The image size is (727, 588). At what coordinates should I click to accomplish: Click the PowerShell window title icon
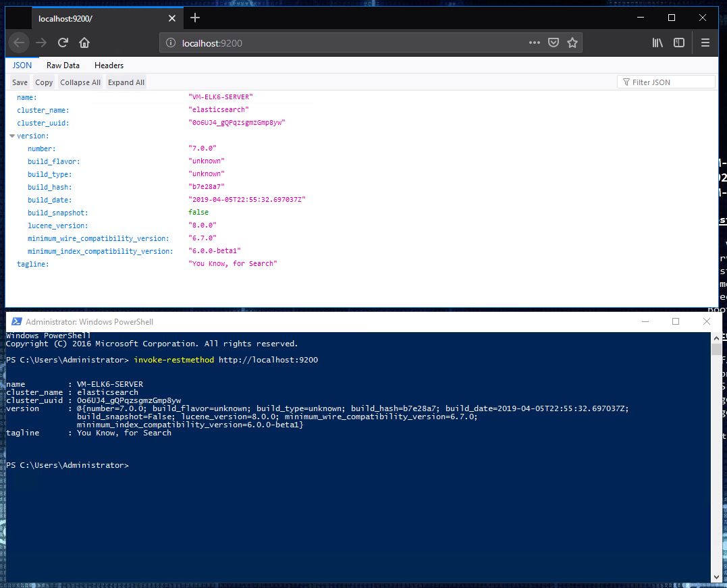17,321
